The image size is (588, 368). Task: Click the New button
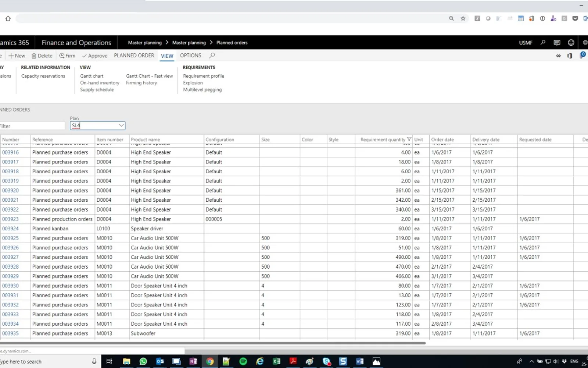pos(17,56)
